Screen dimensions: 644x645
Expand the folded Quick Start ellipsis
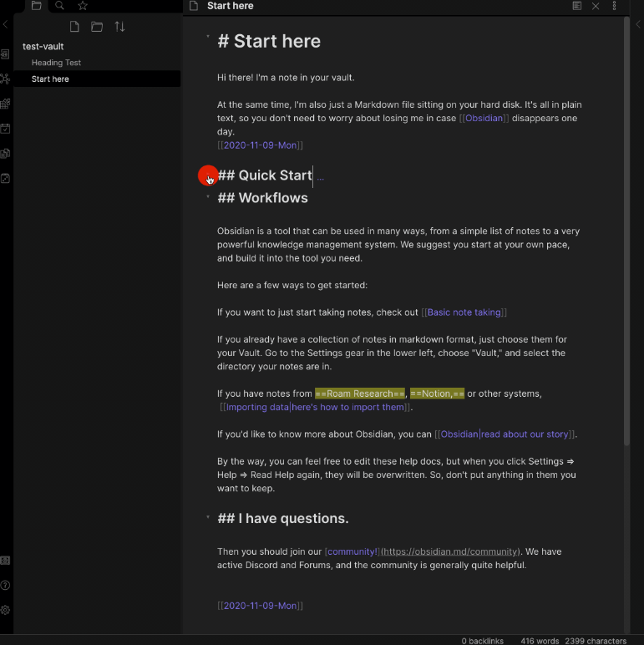pyautogui.click(x=321, y=177)
